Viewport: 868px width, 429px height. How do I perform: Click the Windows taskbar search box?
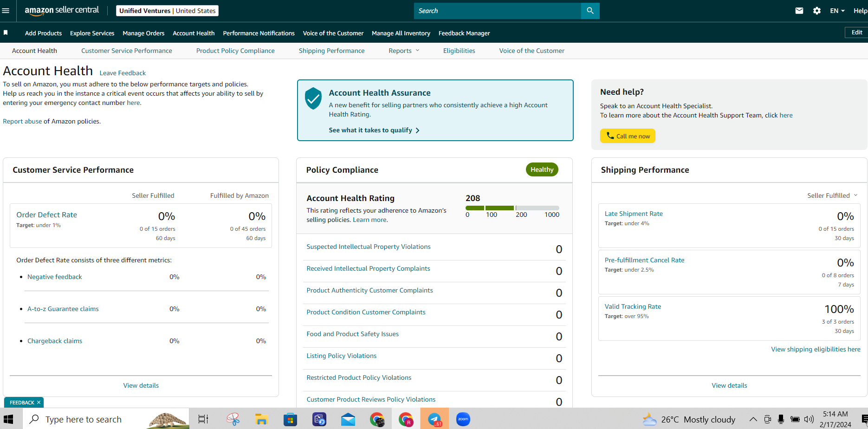click(106, 419)
